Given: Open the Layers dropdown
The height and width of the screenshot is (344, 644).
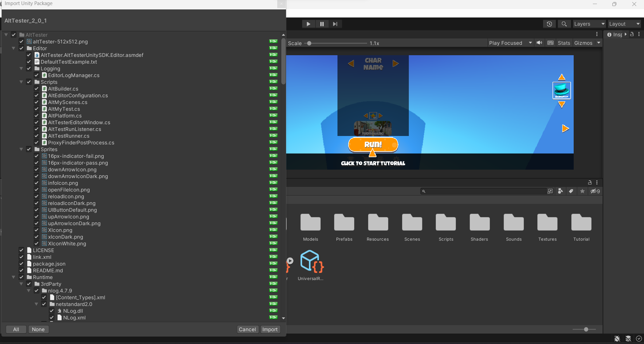Looking at the screenshot, I should pyautogui.click(x=589, y=24).
